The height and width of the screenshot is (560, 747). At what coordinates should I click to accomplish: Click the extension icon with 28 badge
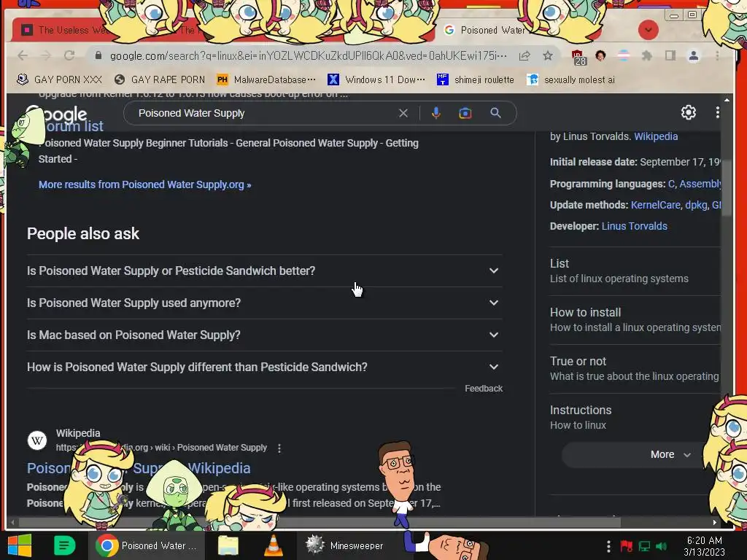(578, 57)
